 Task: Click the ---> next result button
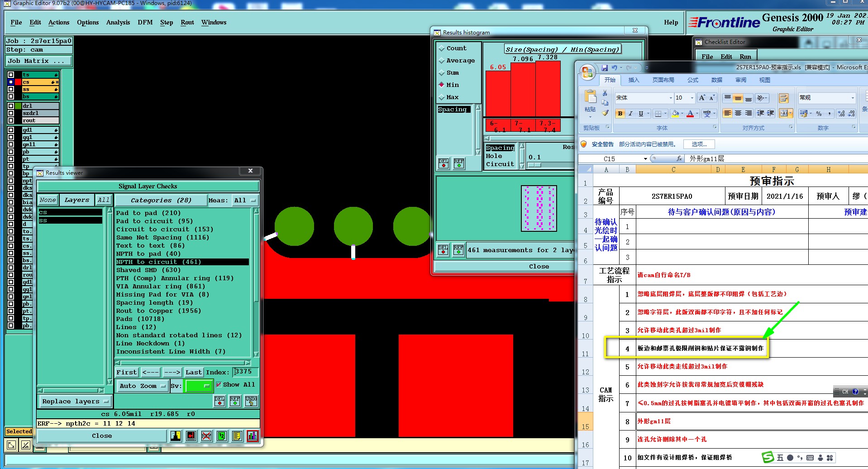coord(172,372)
